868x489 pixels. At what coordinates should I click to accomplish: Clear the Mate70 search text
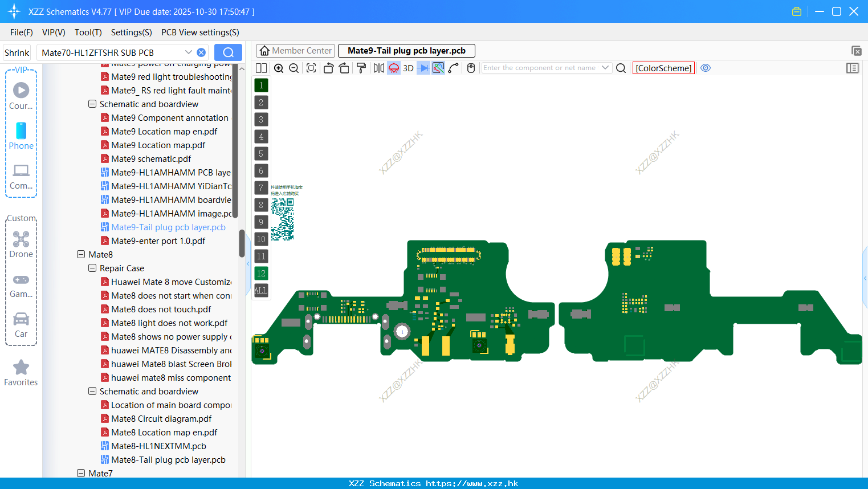(201, 52)
